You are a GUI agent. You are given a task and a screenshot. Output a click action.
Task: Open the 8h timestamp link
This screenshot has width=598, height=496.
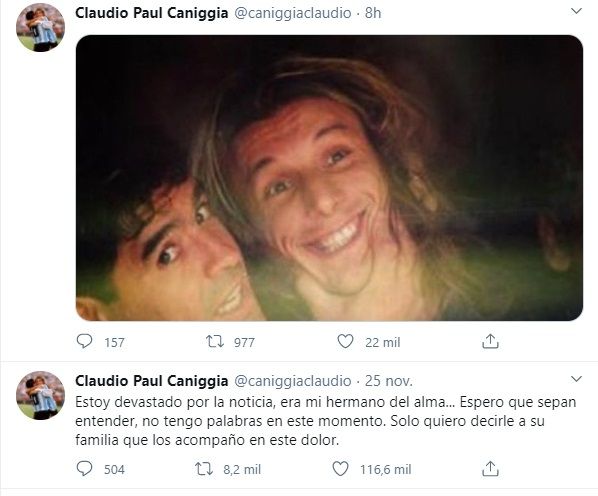point(373,13)
